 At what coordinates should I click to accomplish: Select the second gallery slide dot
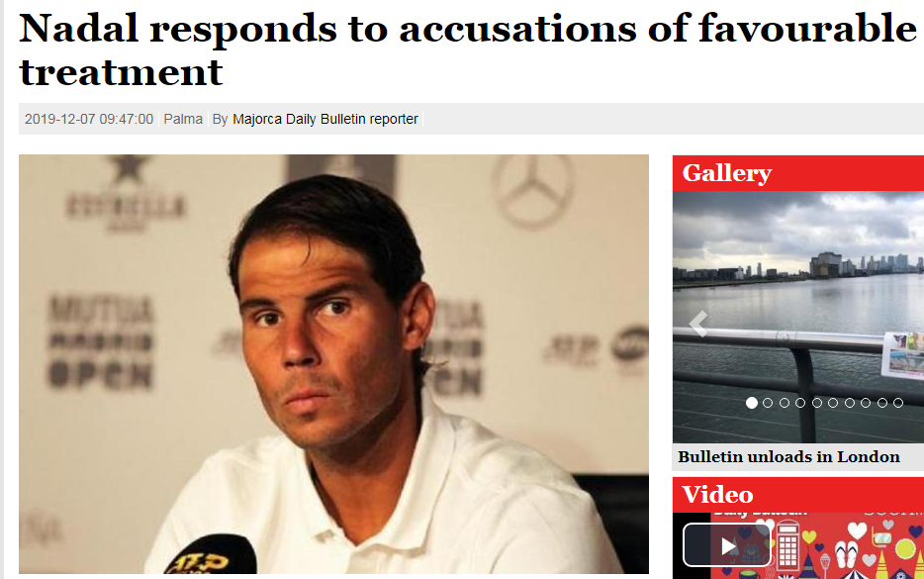(x=768, y=403)
